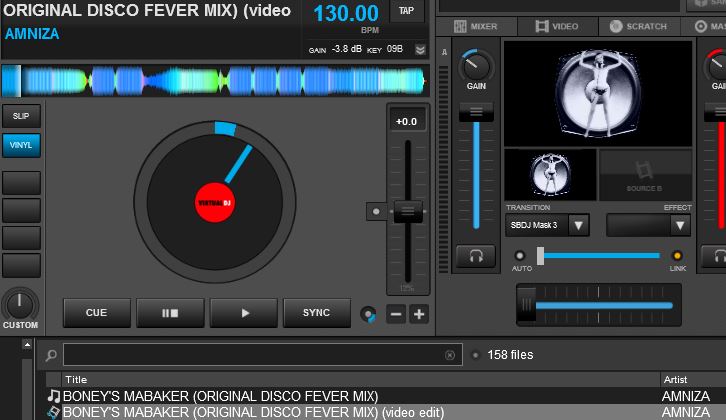Open the MIXER tab
Screen dimensions: 726x420
point(476,26)
